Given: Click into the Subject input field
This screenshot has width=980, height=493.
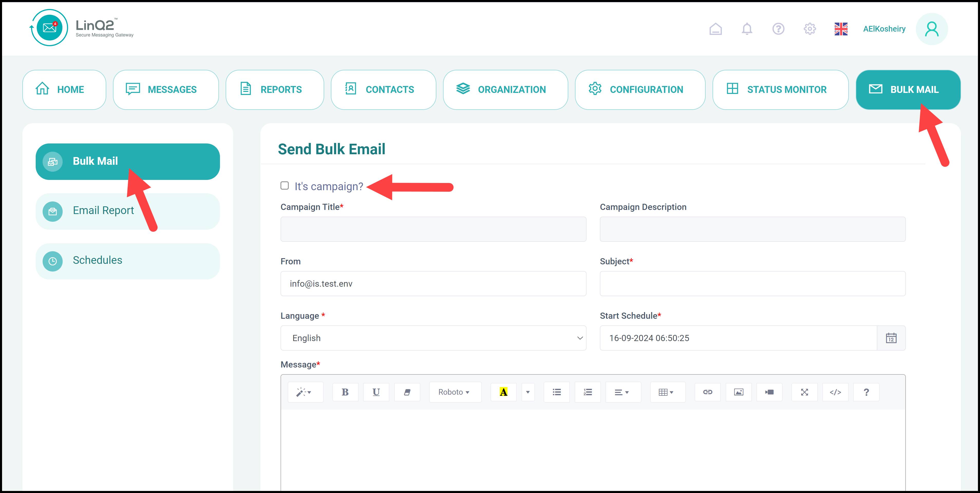Looking at the screenshot, I should tap(752, 283).
